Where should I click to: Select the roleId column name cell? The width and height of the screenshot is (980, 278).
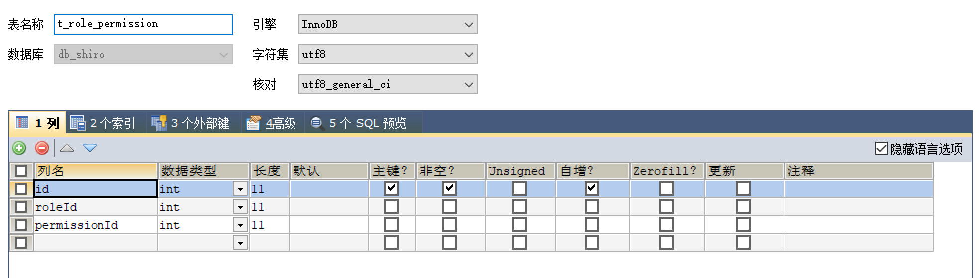coord(96,207)
